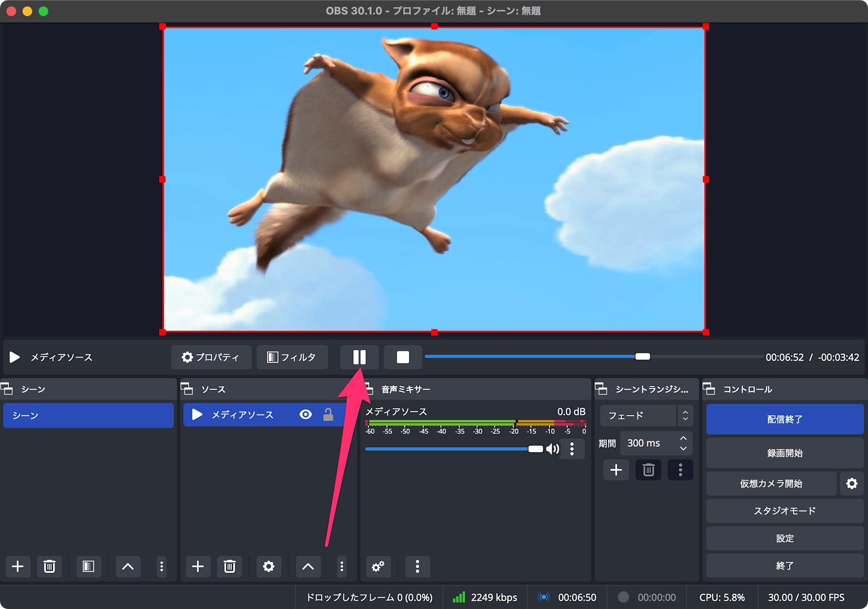Click the recording time 00:00:00 indicator
Viewport: 868px width, 609px height.
tap(657, 598)
